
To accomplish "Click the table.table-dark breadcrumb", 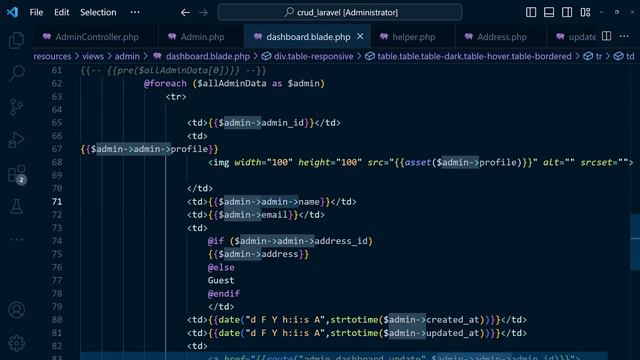I will [x=474, y=56].
